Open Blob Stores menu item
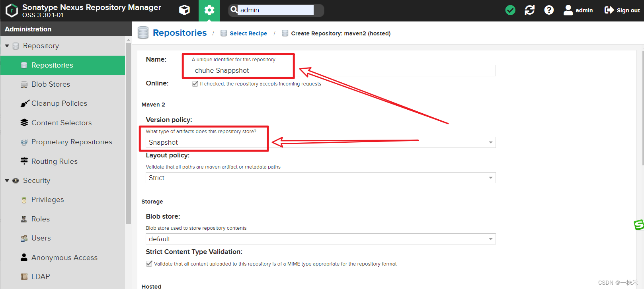Image resolution: width=644 pixels, height=289 pixels. pos(62,84)
